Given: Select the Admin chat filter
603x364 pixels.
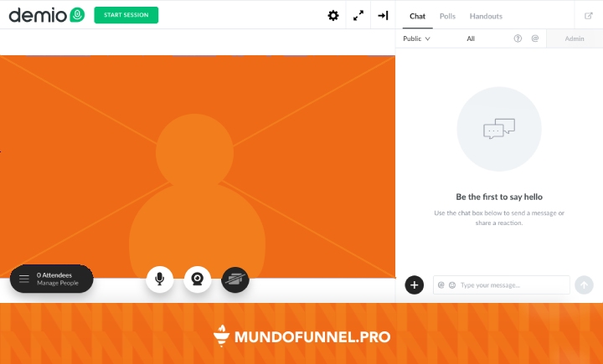Looking at the screenshot, I should (x=575, y=38).
